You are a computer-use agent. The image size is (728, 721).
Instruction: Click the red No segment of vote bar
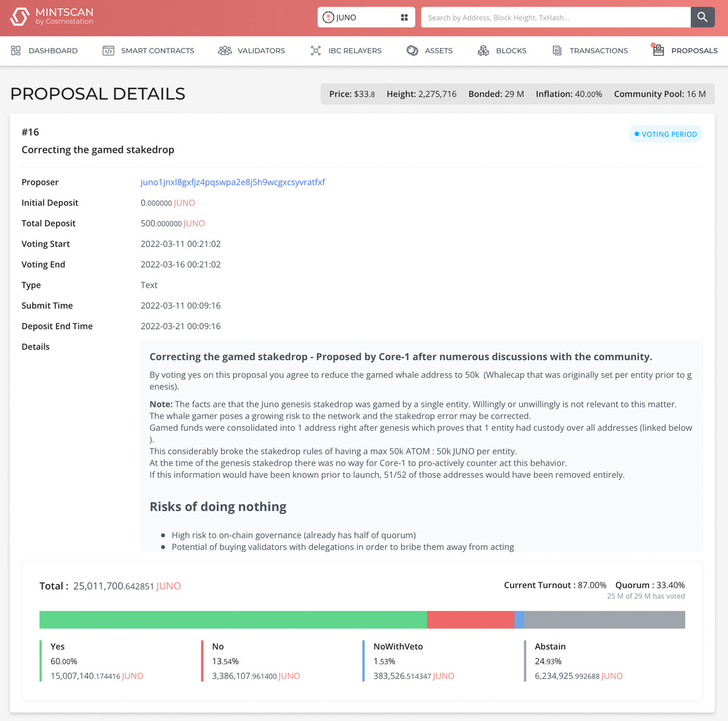[471, 620]
